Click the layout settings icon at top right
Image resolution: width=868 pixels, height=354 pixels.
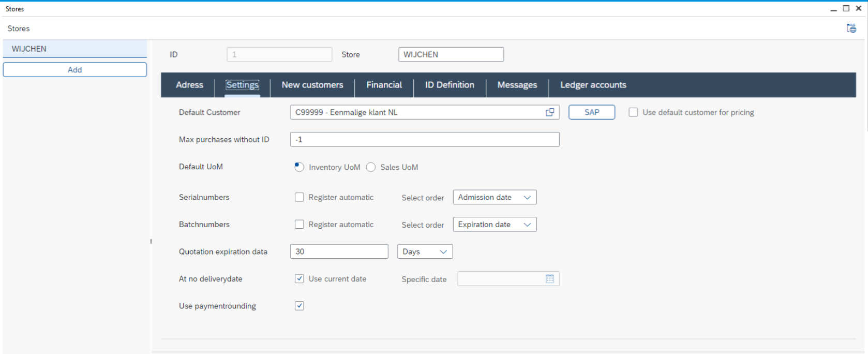(x=851, y=28)
